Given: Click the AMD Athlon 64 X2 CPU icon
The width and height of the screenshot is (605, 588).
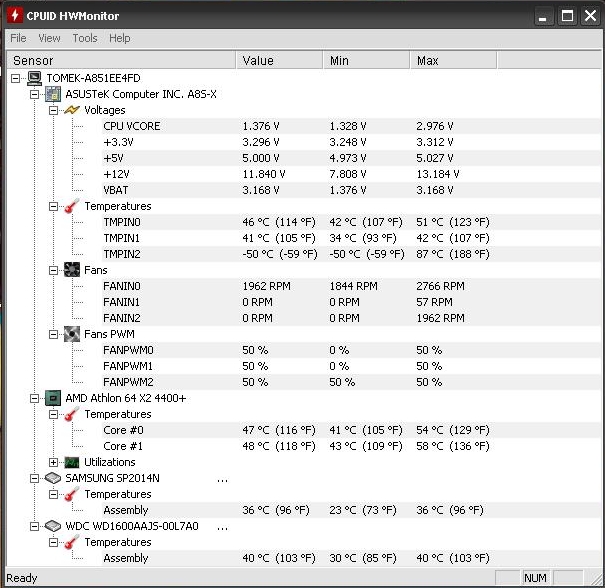Looking at the screenshot, I should [x=53, y=398].
